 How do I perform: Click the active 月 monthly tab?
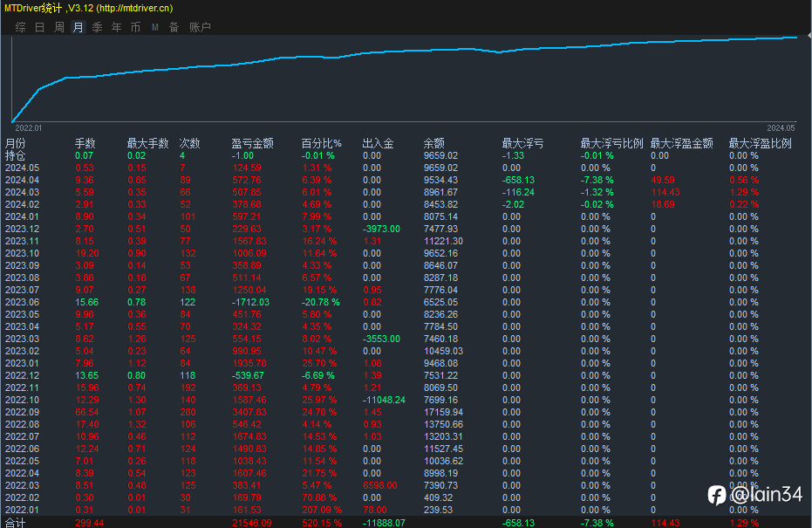tap(78, 27)
